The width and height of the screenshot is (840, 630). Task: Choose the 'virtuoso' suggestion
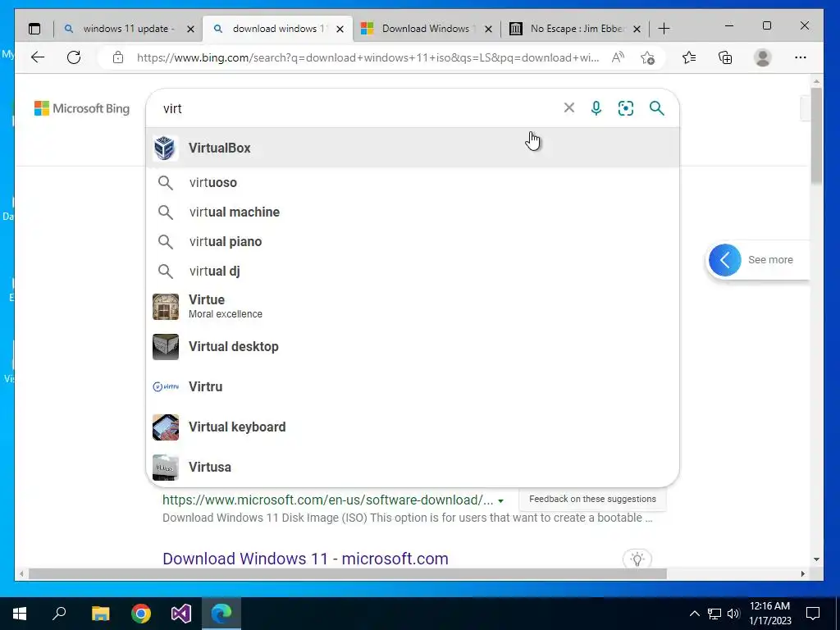413,183
